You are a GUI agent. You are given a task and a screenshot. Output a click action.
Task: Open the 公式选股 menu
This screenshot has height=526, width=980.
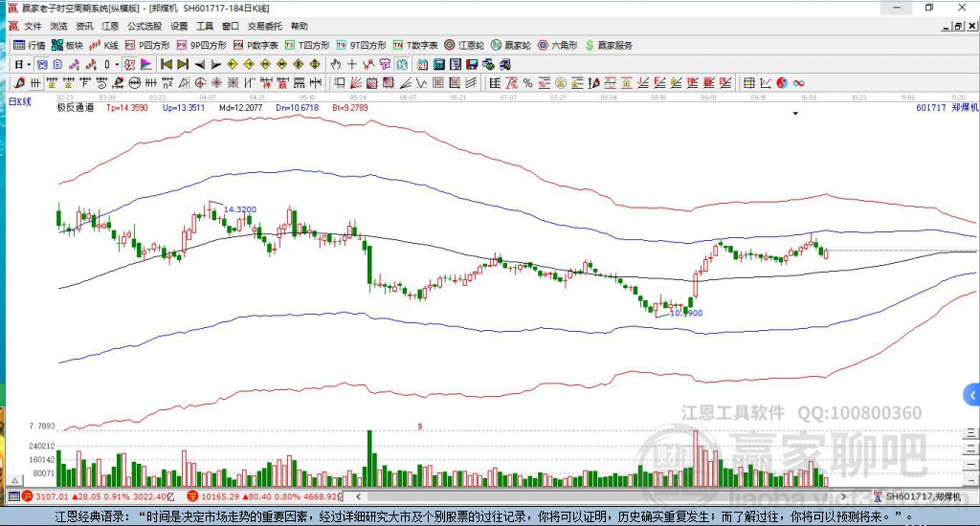[x=145, y=26]
